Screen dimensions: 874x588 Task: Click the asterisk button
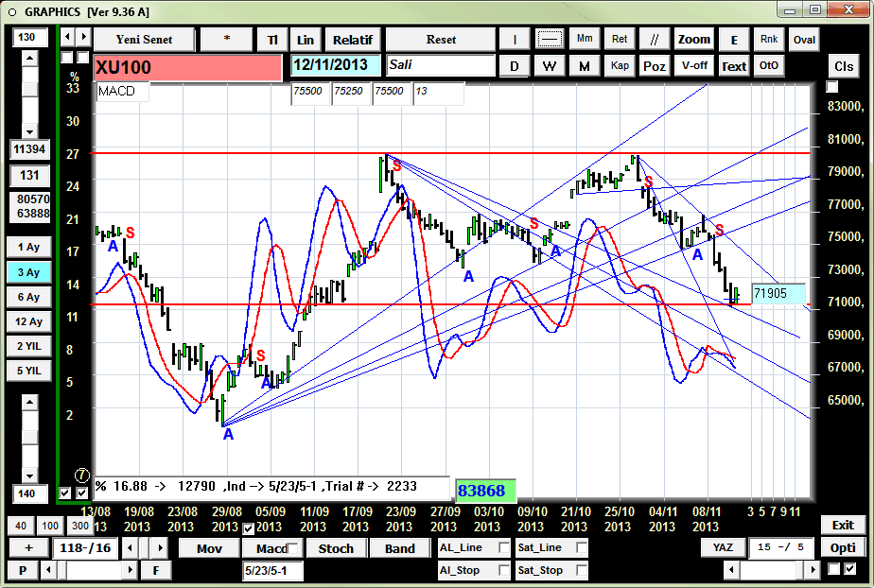coord(226,40)
